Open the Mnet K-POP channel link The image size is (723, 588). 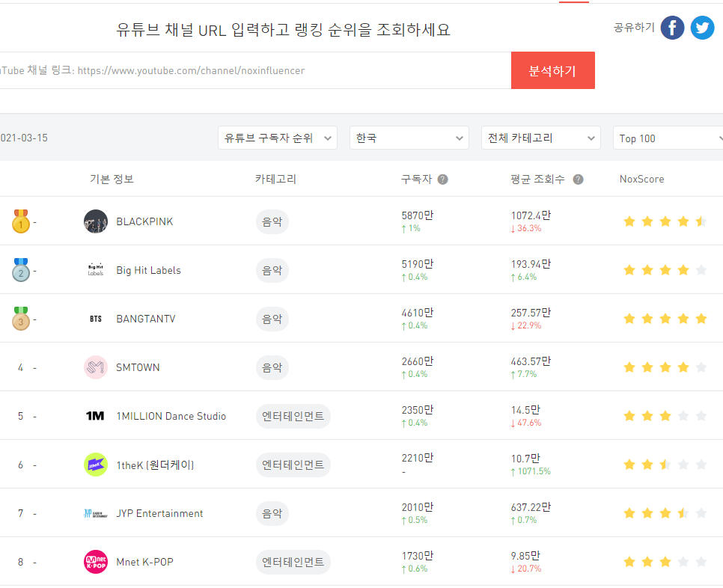[144, 562]
